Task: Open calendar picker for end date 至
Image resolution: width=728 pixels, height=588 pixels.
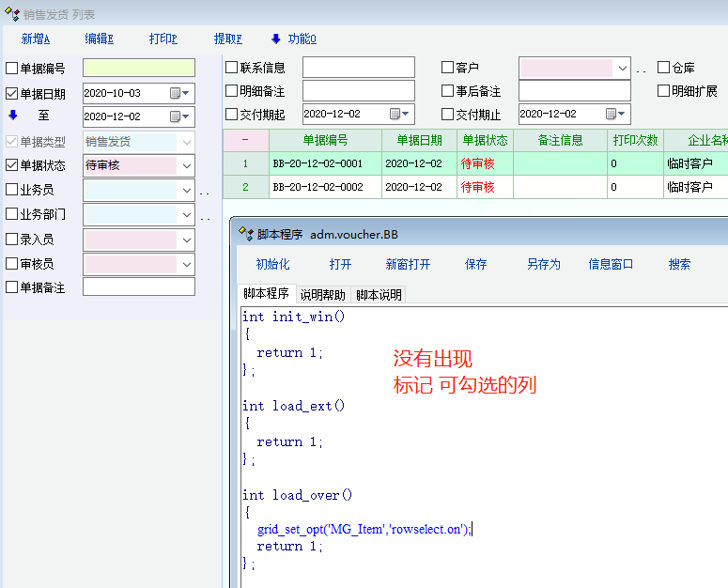Action: tap(176, 116)
